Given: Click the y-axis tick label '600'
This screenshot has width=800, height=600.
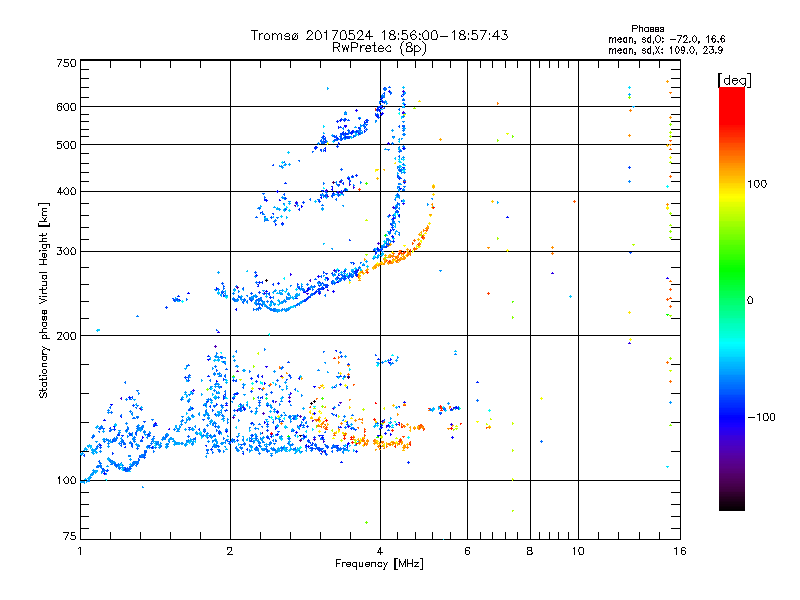Looking at the screenshot, I should pos(66,107).
